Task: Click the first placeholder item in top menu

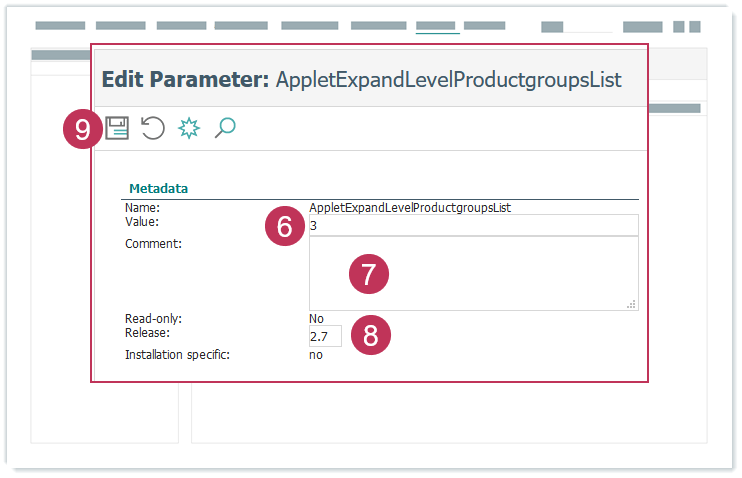Action: pos(60,26)
